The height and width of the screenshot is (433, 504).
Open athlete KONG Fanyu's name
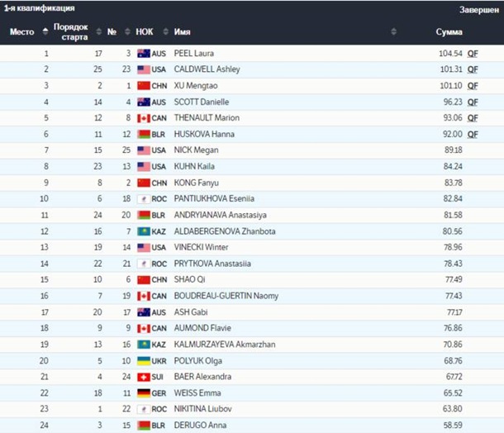[x=195, y=183]
